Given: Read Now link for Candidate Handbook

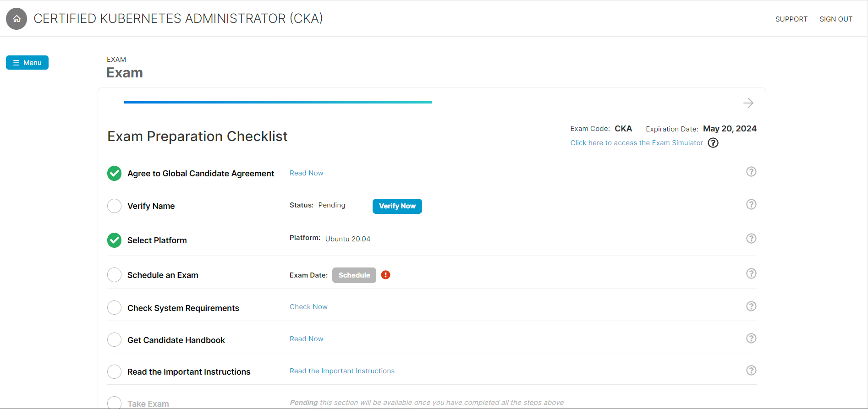Looking at the screenshot, I should (x=307, y=339).
